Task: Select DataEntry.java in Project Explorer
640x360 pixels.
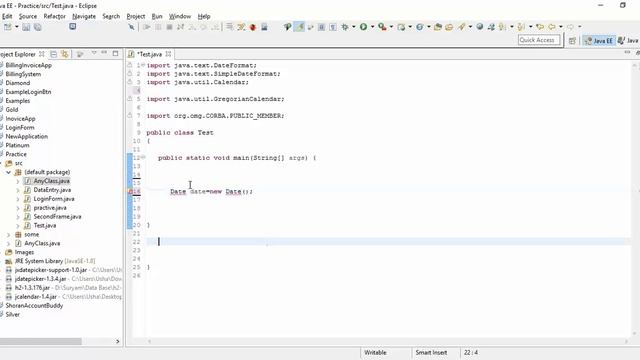Action: 52,190
